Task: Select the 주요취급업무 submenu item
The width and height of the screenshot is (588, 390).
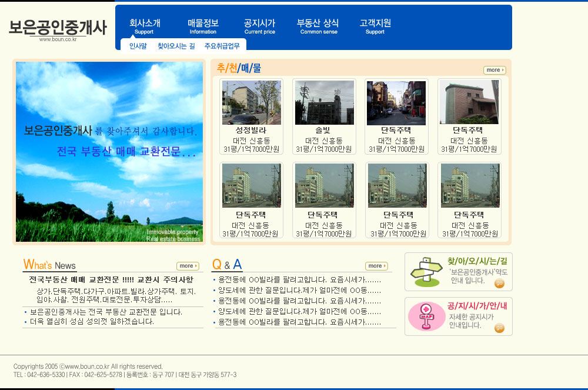Action: click(x=222, y=46)
